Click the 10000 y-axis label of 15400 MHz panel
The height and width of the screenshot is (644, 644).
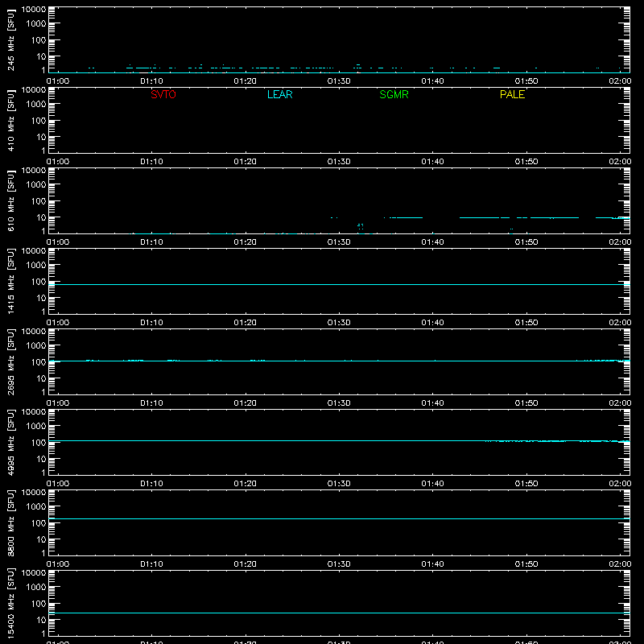(34, 573)
